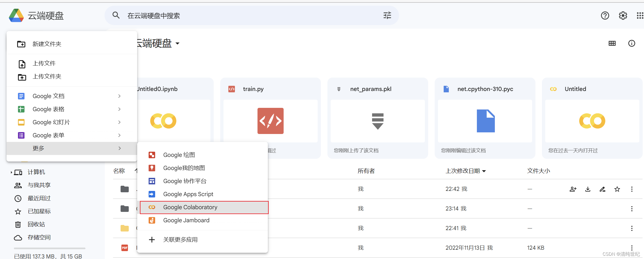Viewport: 644px width, 259px height.
Task: Click the 2022年11月13日 date cell
Action: click(x=465, y=248)
